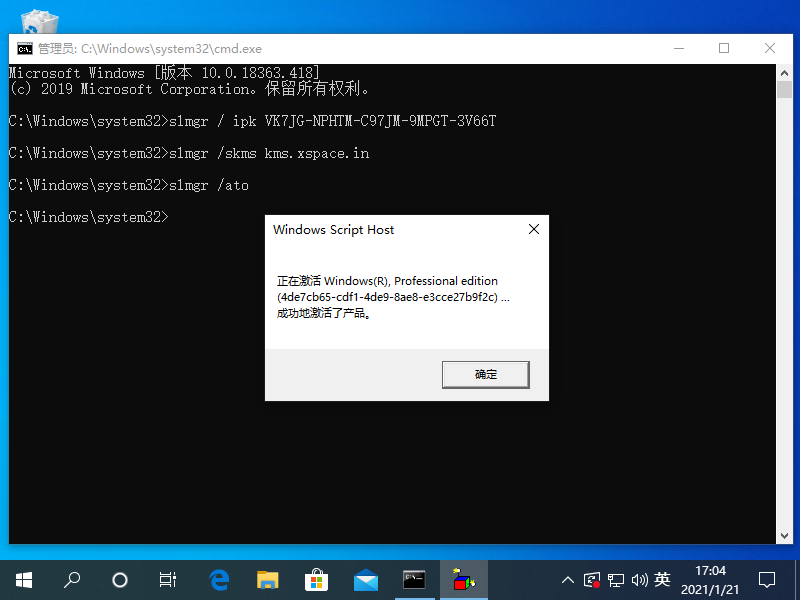Close the Windows Script Host dialog
The image size is (800, 600).
click(x=533, y=229)
